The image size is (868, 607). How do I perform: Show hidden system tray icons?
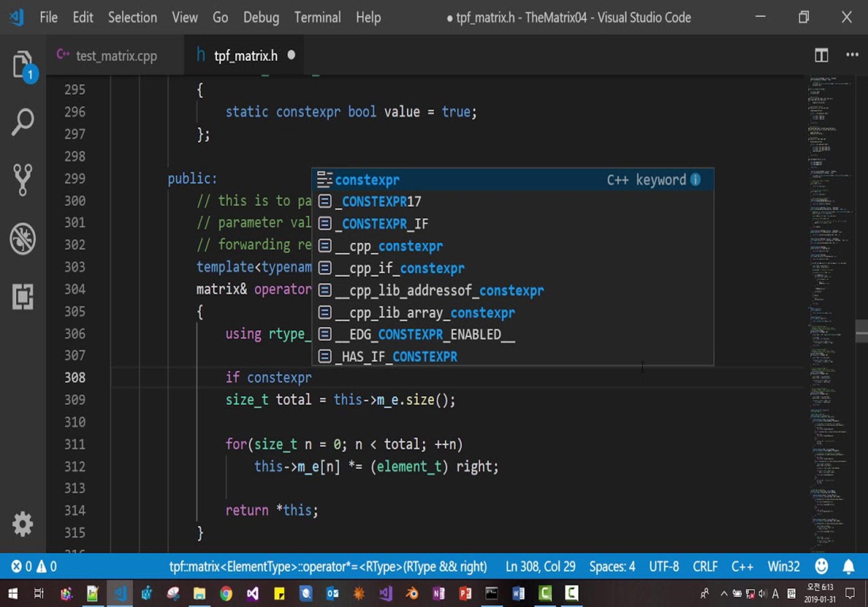click(x=724, y=593)
